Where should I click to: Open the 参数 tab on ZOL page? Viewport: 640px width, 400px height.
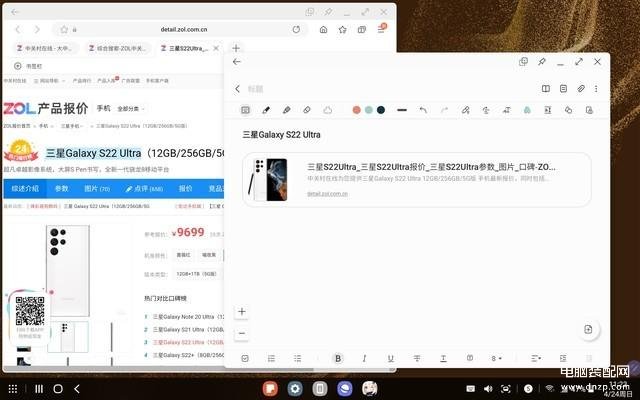(x=62, y=189)
